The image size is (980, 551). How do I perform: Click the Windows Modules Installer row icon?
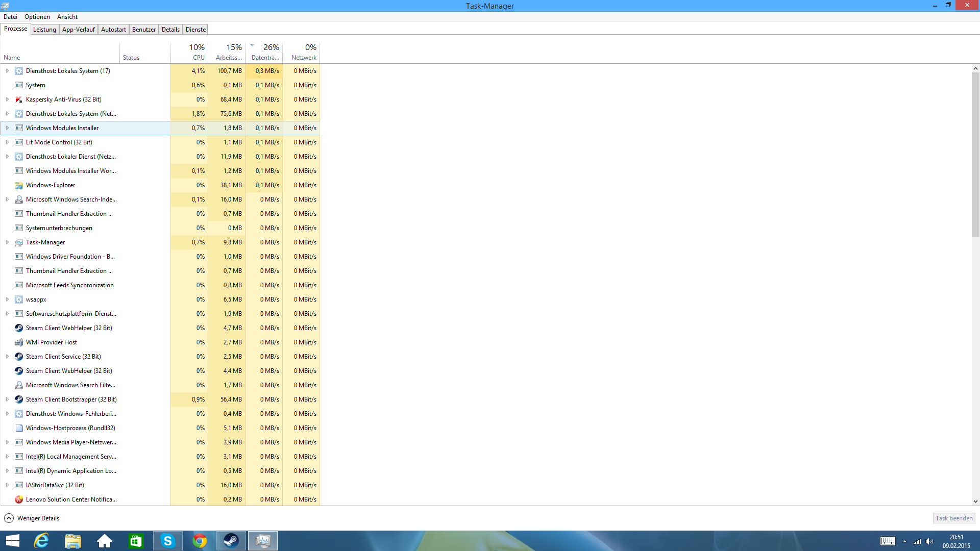[19, 128]
